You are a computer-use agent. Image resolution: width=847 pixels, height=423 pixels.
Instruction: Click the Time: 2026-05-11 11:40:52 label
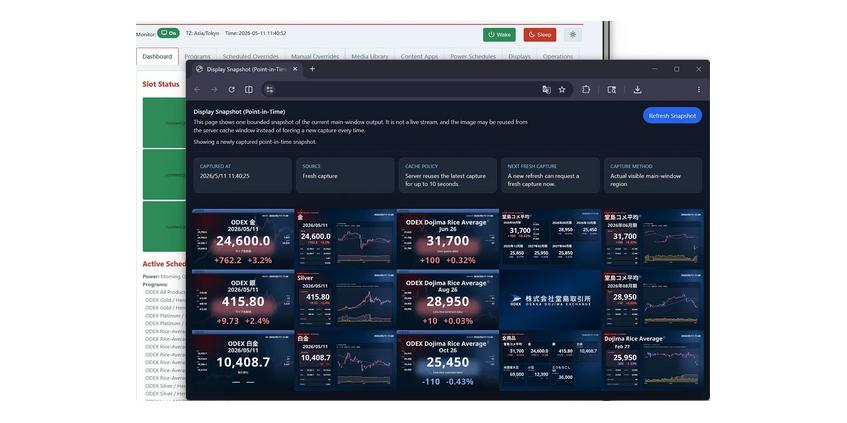(x=256, y=33)
